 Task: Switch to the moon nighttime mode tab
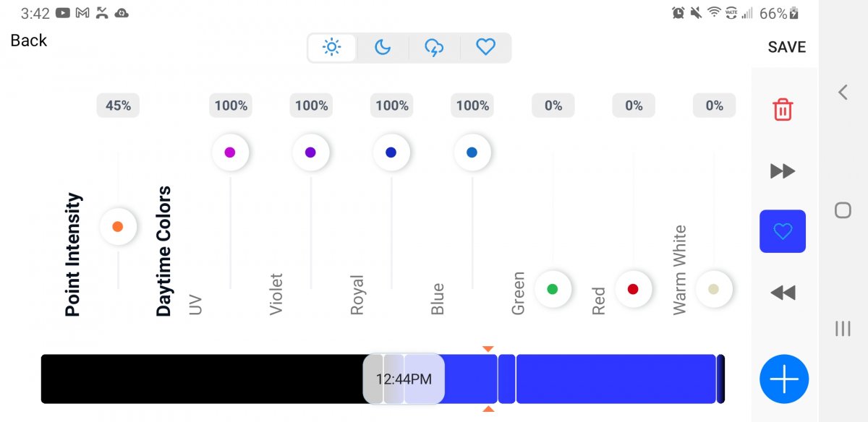[383, 48]
